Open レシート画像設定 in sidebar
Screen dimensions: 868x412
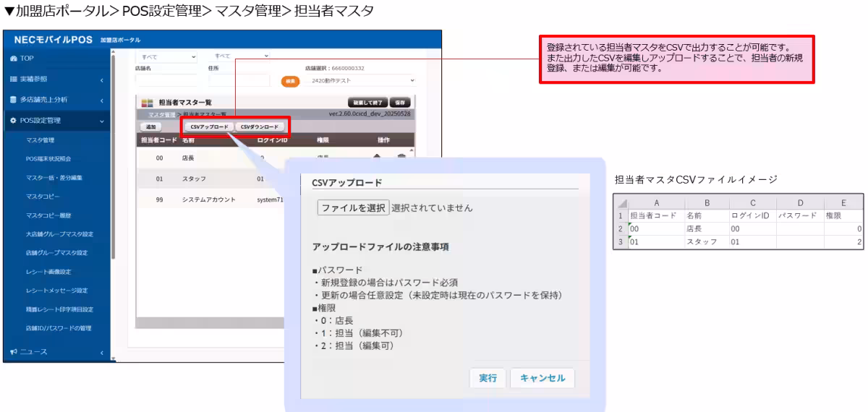tap(48, 272)
